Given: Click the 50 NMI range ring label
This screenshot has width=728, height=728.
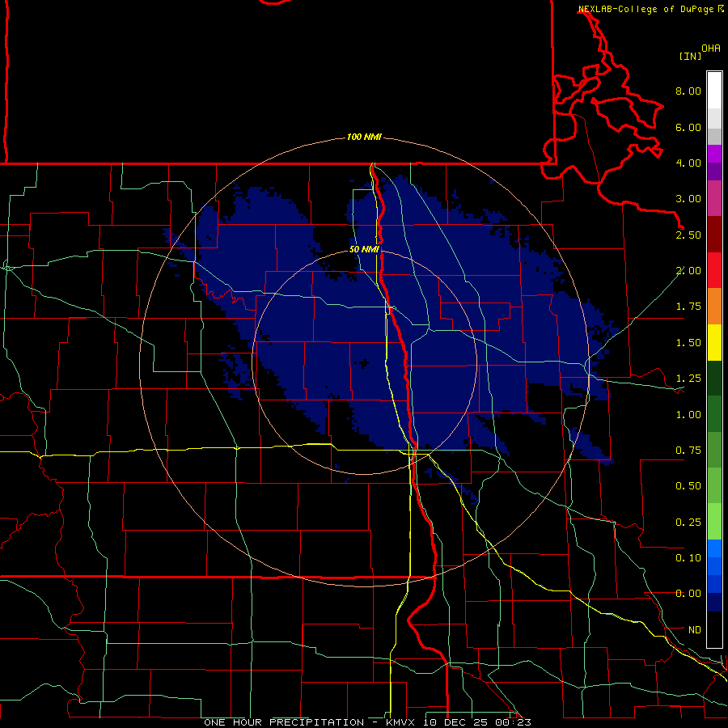Looking at the screenshot, I should [365, 249].
